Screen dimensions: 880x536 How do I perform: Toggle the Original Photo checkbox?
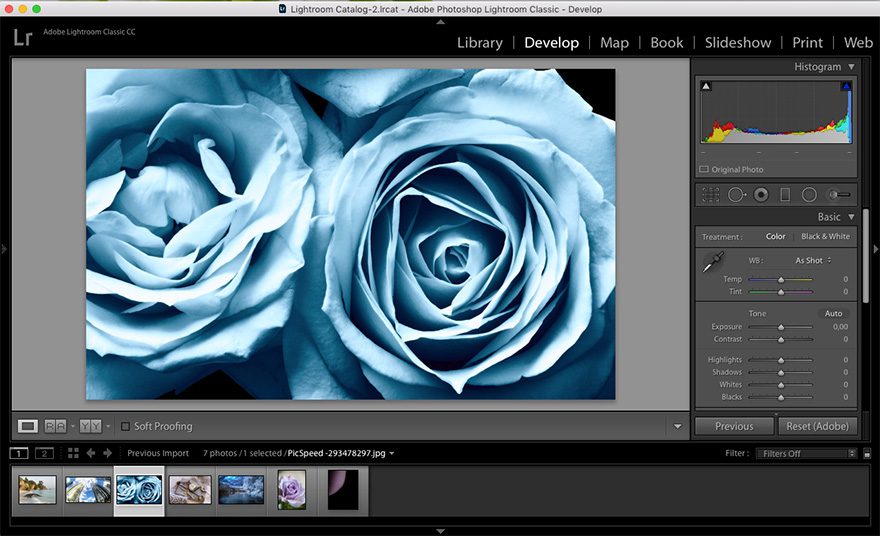click(704, 170)
